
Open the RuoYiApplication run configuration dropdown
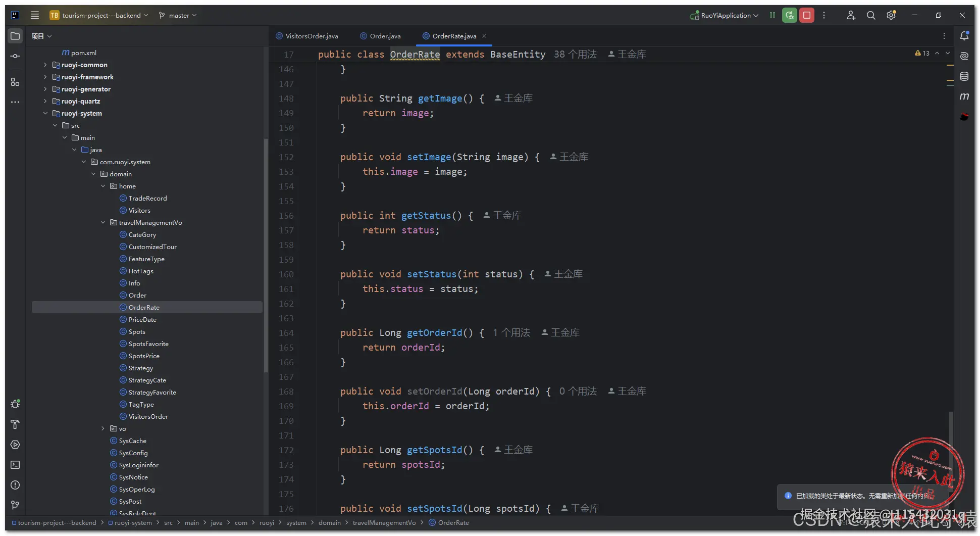pyautogui.click(x=724, y=15)
